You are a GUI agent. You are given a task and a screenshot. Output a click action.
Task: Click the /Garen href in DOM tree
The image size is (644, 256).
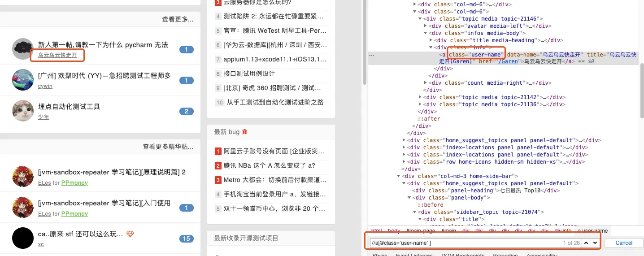click(508, 61)
